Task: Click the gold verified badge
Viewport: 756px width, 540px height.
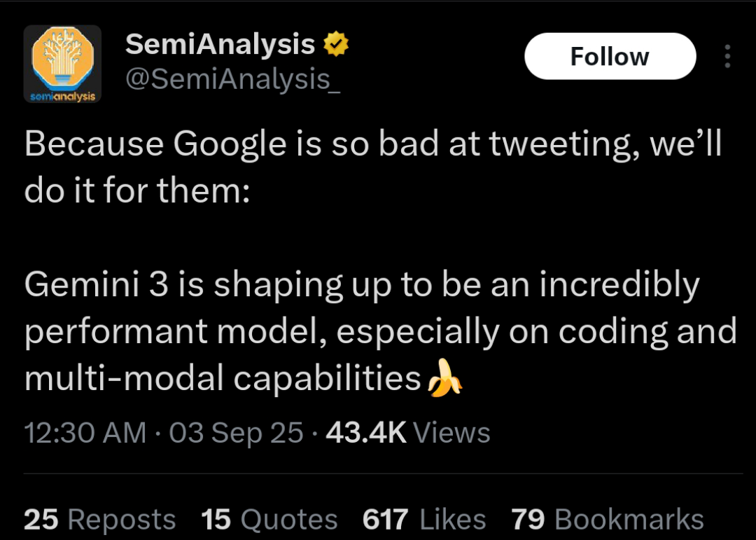Action: click(336, 46)
